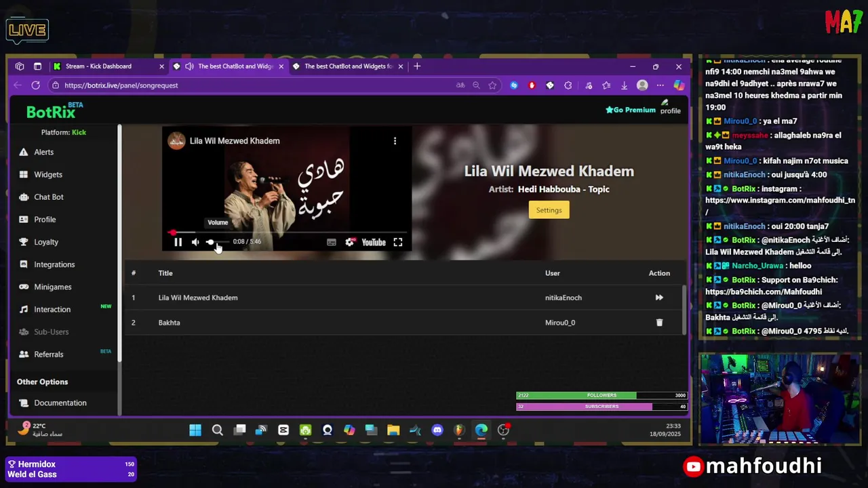Select the active BotRix tab with audio
868x488 pixels.
point(228,66)
